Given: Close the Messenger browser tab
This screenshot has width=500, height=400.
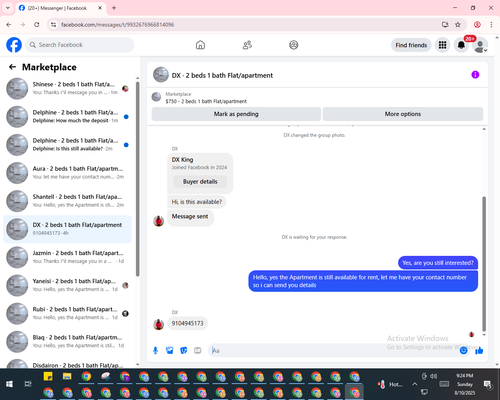Looking at the screenshot, I should (100, 8).
